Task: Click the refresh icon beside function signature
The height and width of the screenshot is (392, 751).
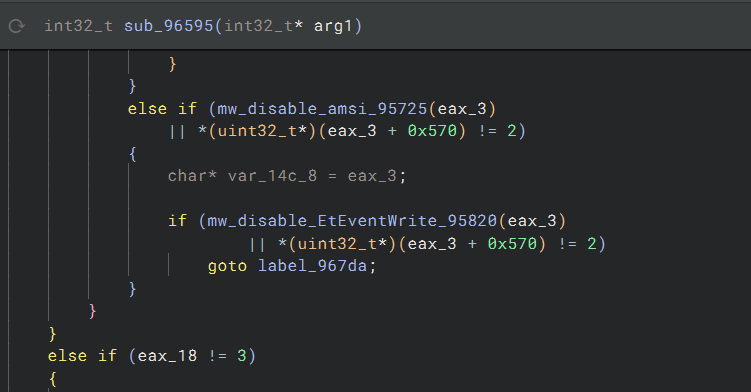Action: point(16,26)
